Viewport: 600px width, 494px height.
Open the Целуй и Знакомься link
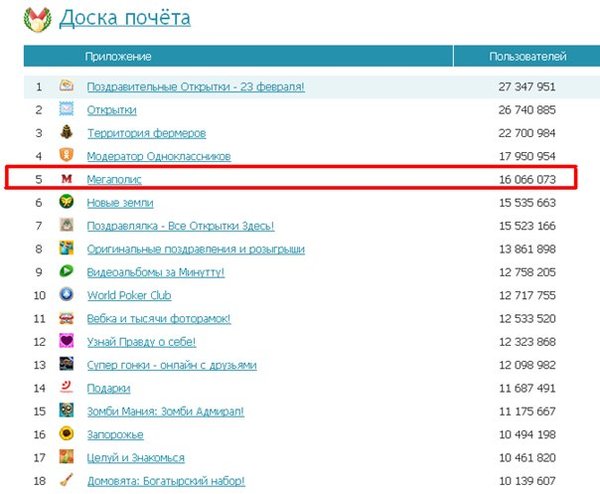[135, 458]
